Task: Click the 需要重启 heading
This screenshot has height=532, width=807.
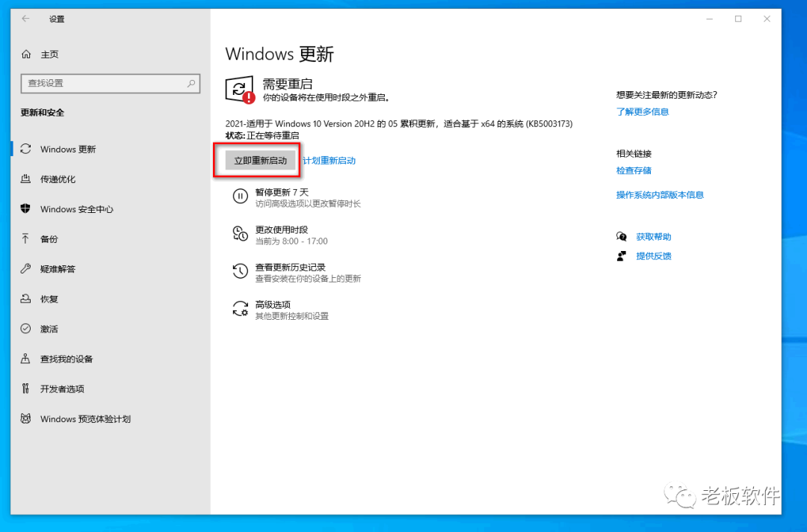Action: [x=287, y=84]
